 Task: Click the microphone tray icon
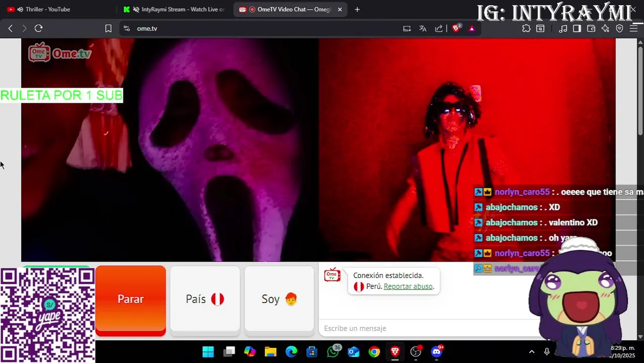point(547,352)
